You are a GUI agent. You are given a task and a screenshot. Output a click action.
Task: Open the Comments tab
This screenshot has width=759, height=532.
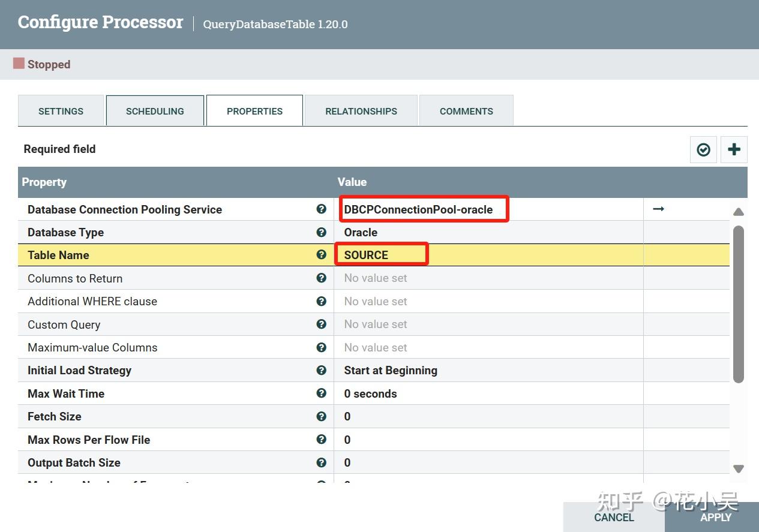click(466, 111)
